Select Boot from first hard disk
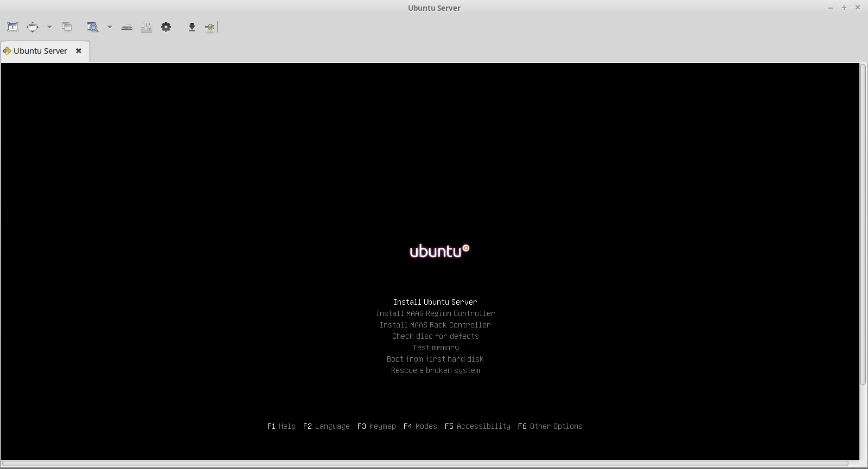This screenshot has height=469, width=868. (x=435, y=359)
